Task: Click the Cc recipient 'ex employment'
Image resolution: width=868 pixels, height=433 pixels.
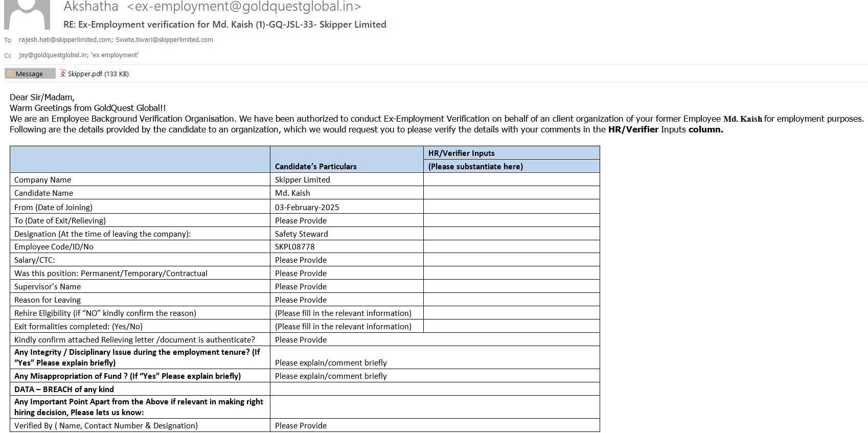Action: [x=115, y=55]
